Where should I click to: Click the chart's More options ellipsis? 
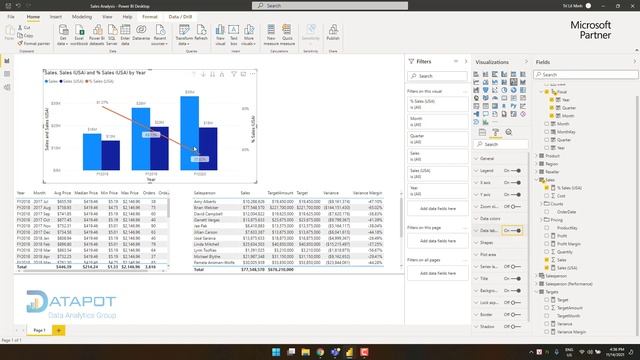click(253, 74)
